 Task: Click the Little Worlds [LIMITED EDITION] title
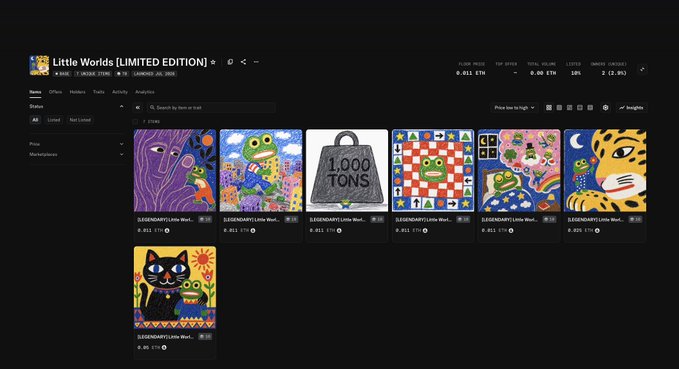coord(130,62)
